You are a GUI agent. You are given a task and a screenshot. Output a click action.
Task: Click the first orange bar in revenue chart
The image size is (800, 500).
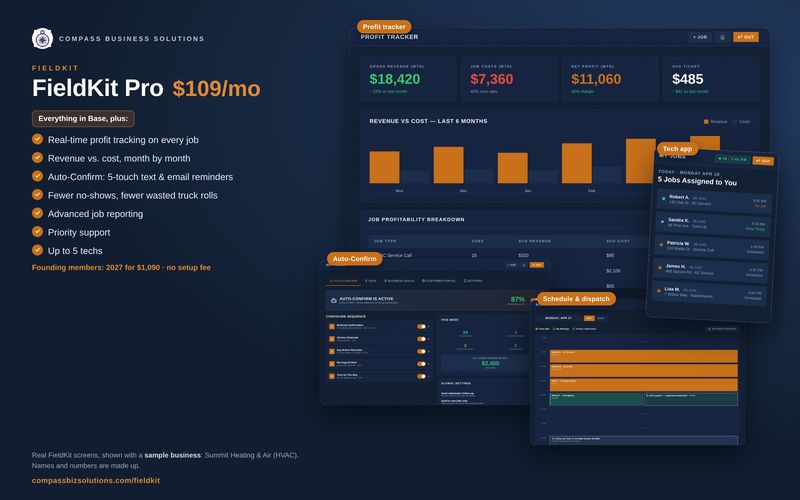[x=384, y=167]
